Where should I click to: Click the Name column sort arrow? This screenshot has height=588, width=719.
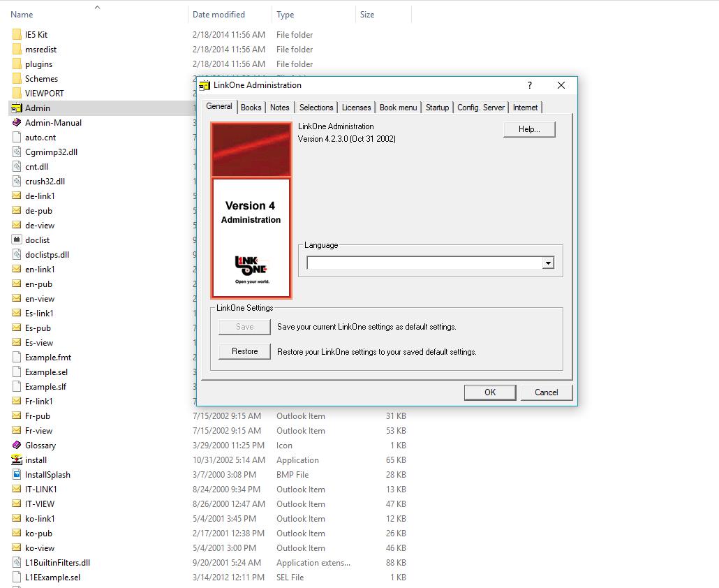97,8
